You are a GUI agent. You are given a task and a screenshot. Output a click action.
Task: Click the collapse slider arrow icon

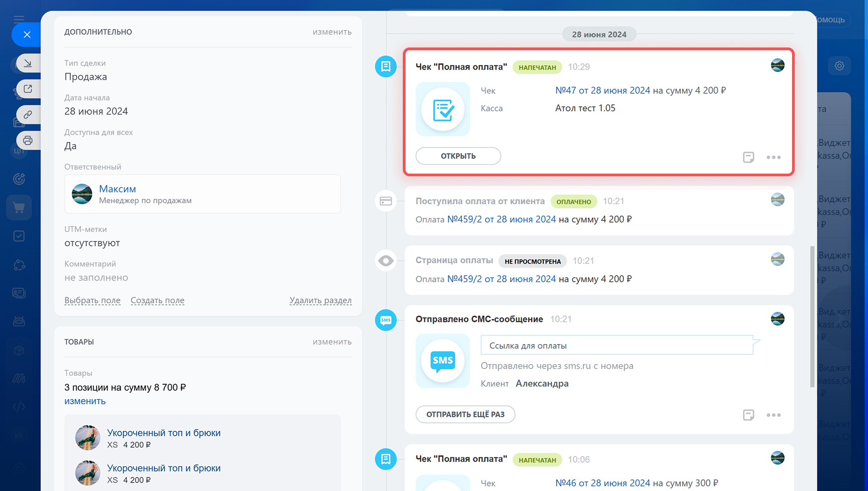(x=28, y=63)
